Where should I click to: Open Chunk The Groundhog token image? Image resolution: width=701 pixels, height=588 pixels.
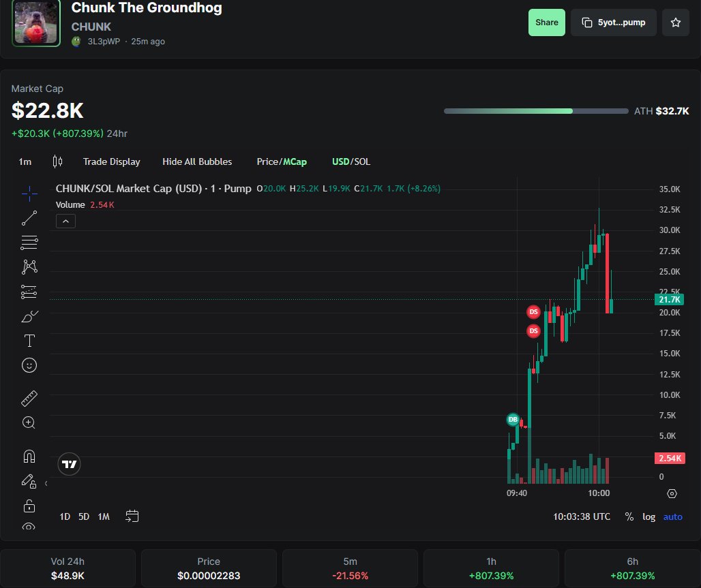click(36, 22)
